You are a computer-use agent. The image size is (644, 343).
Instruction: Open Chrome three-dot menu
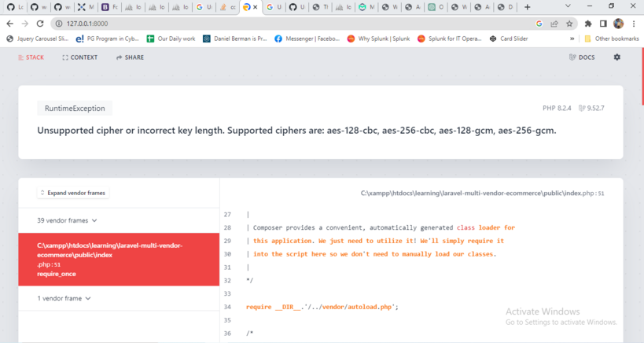coord(634,24)
